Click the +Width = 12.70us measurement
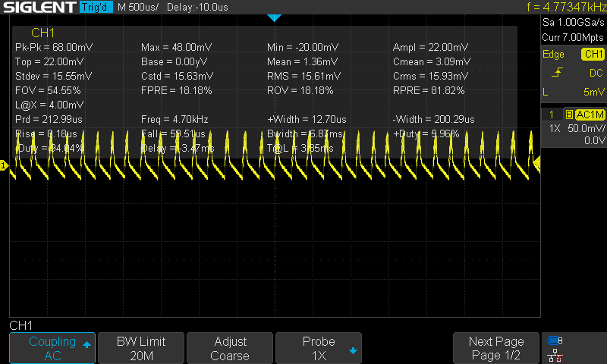Viewport: 607px width, 364px height. [307, 119]
